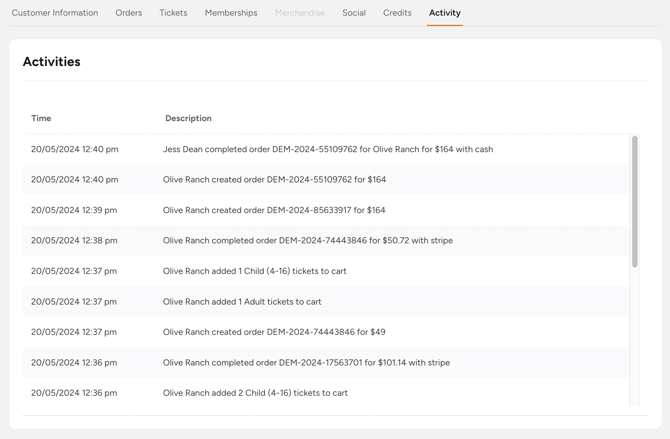Select created order DEM-2024-55109762 entry
The width and height of the screenshot is (670, 439).
point(326,180)
